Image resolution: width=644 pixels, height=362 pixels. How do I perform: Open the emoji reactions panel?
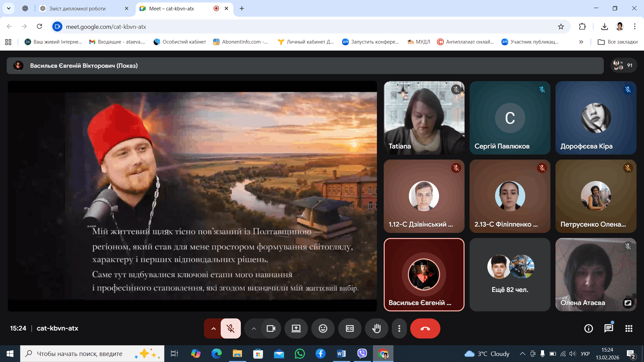323,328
